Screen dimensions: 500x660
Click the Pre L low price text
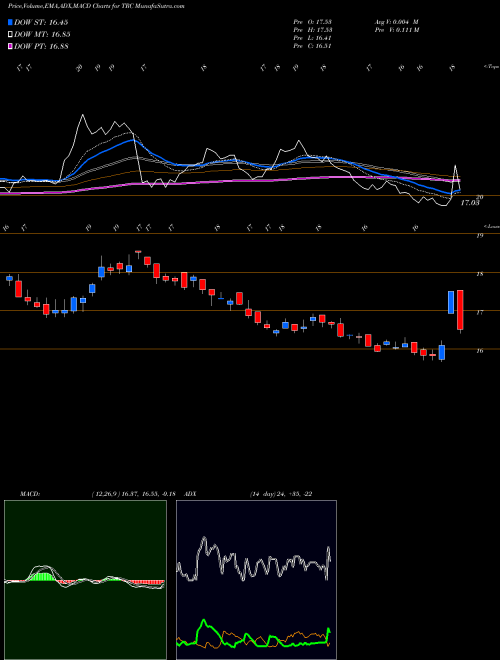313,38
